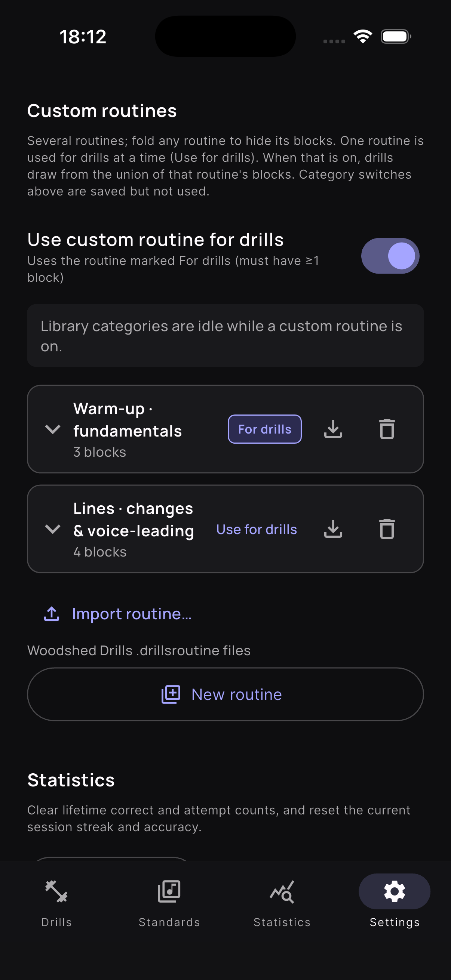Tap the Statistics chart icon
Image resolution: width=451 pixels, height=980 pixels.
point(282,891)
